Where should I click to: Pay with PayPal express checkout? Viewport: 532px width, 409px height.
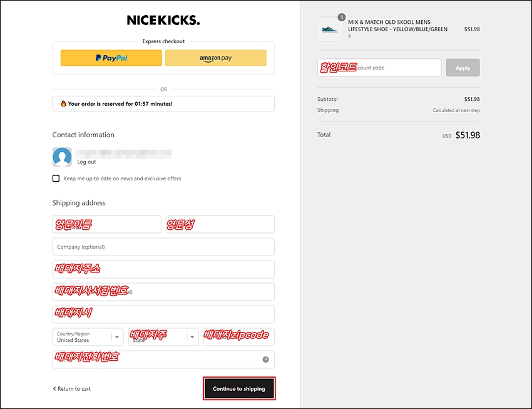click(x=111, y=58)
